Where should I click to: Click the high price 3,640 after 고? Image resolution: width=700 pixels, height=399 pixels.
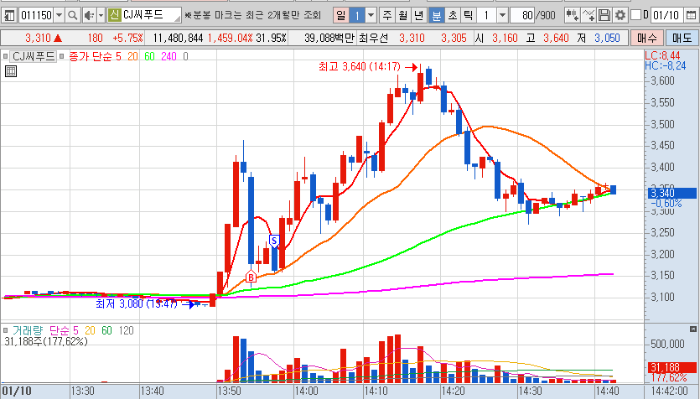(556, 38)
